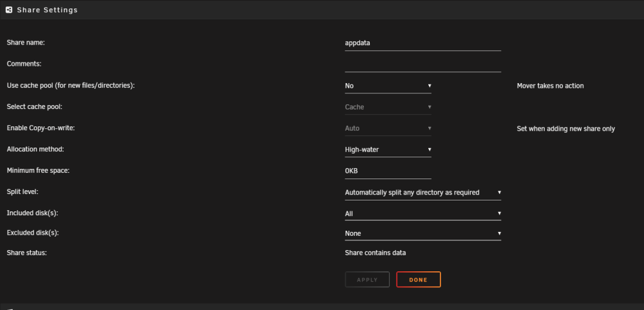Click the 'Minimum free space:' label
Screen dimensions: 644x310
(x=38, y=170)
